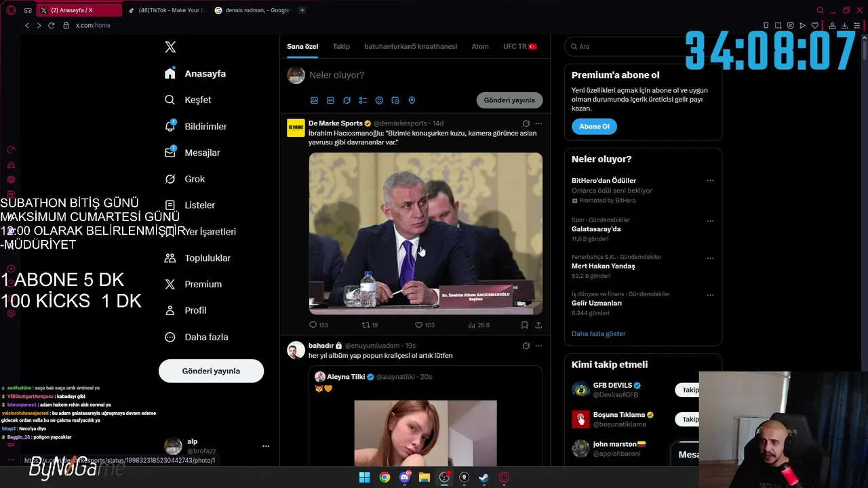
Task: Click Daha fazla göster link
Action: (x=598, y=334)
